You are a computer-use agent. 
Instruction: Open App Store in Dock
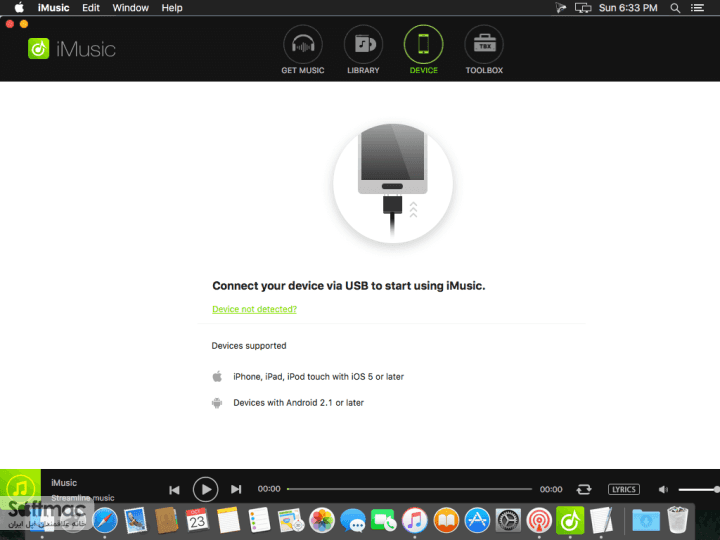tap(477, 520)
